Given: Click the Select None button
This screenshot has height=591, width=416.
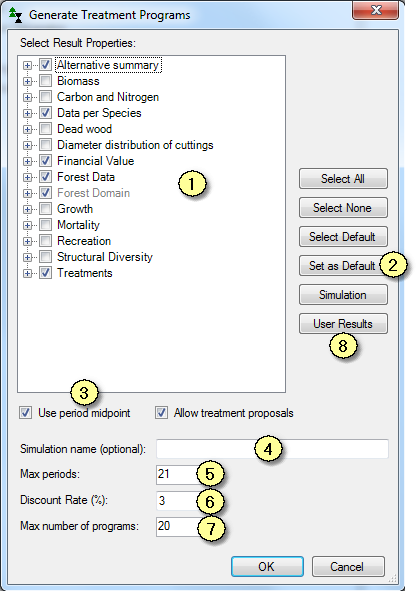Looking at the screenshot, I should [x=343, y=208].
